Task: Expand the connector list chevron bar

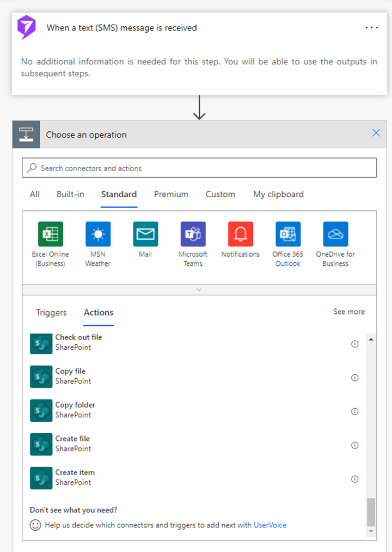Action: point(199,290)
